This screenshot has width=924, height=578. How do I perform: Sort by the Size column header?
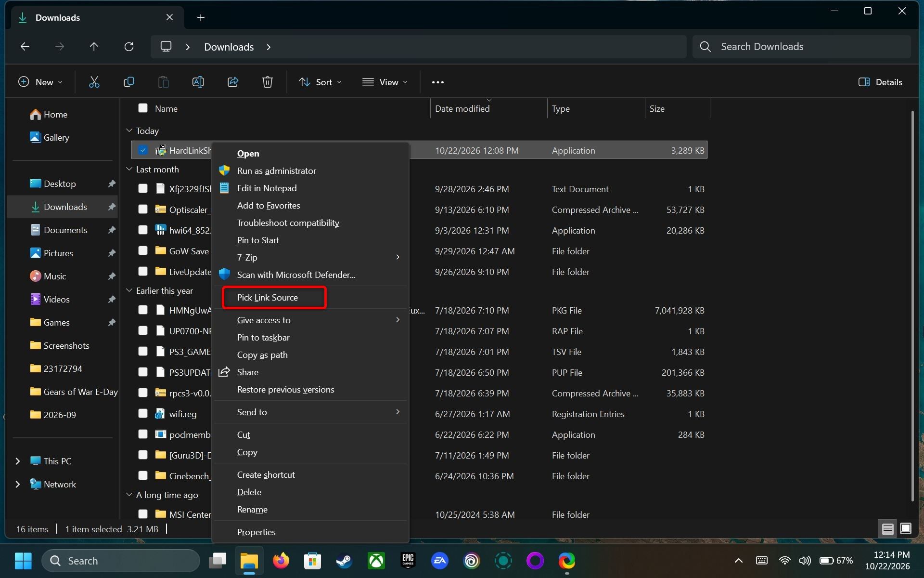[x=677, y=108]
